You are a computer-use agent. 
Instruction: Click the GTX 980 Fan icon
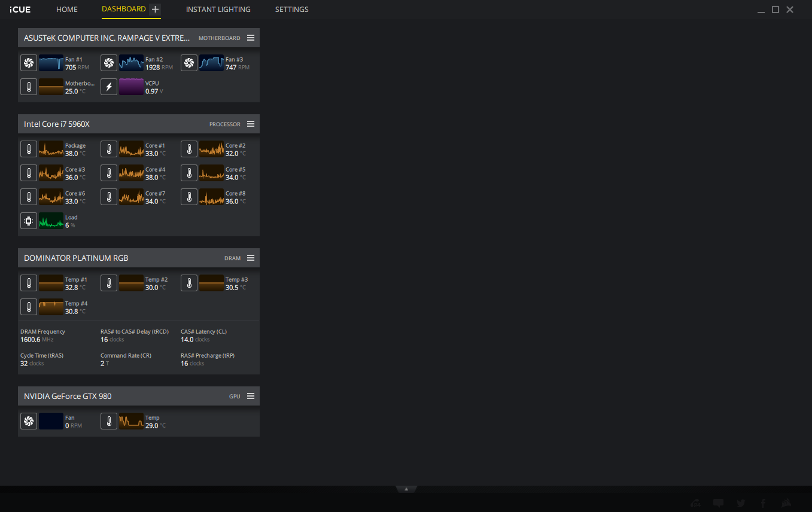click(29, 421)
